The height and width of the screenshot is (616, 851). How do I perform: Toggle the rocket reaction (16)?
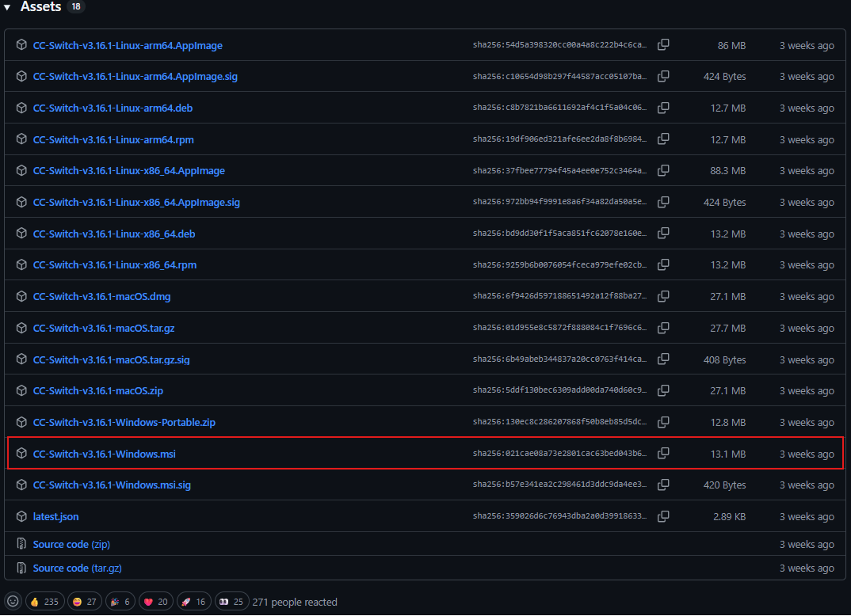point(194,602)
